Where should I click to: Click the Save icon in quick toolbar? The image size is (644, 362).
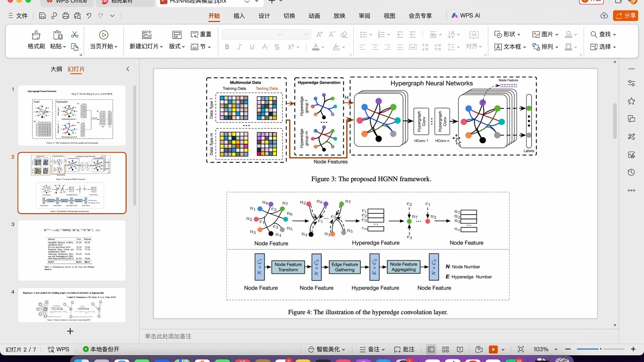pos(42,16)
